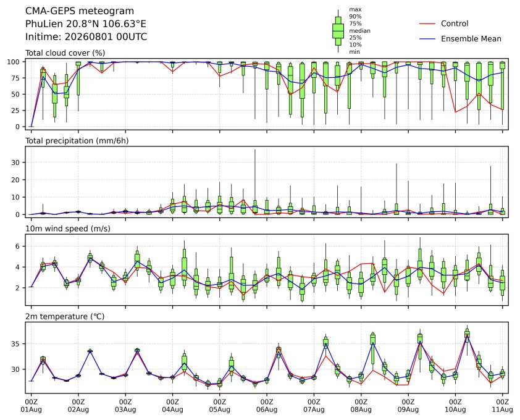Image resolution: width=520 pixels, height=420 pixels.
Task: Select the Control legend label
Action: [455, 23]
